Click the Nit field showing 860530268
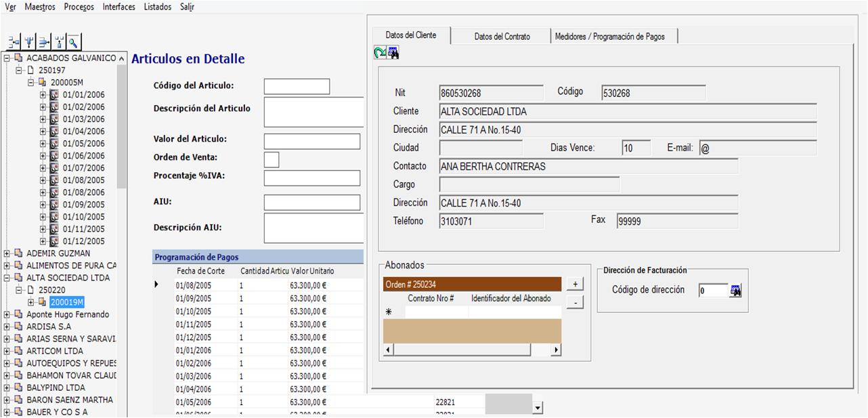The image size is (868, 418). 492,93
